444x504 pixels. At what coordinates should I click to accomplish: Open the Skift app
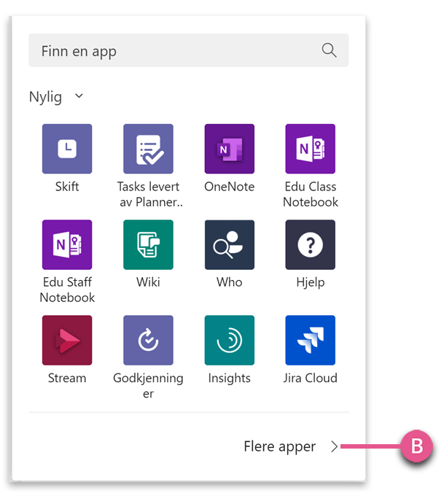(x=67, y=149)
